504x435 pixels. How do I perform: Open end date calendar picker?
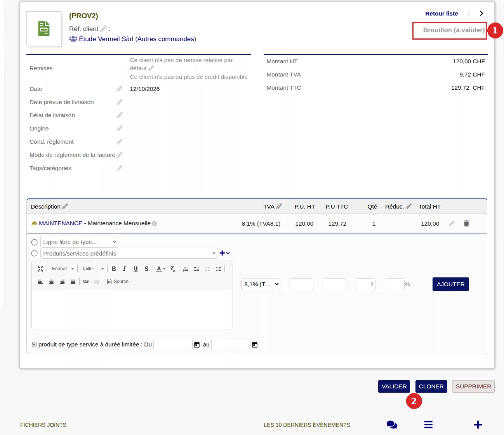(x=255, y=345)
